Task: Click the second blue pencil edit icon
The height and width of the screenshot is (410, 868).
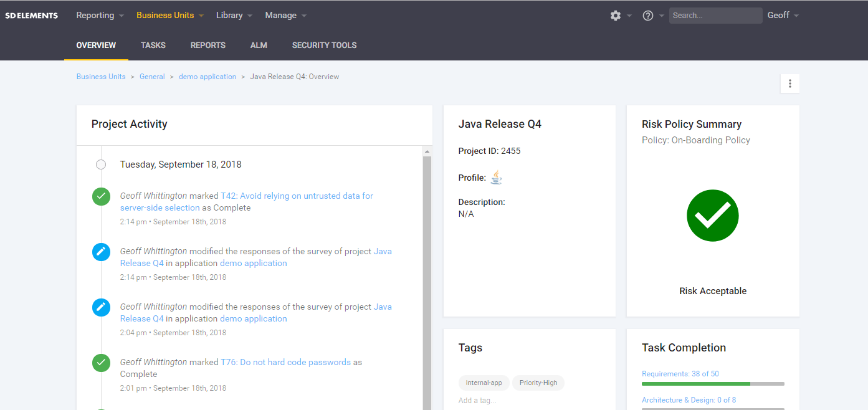Action: click(101, 307)
